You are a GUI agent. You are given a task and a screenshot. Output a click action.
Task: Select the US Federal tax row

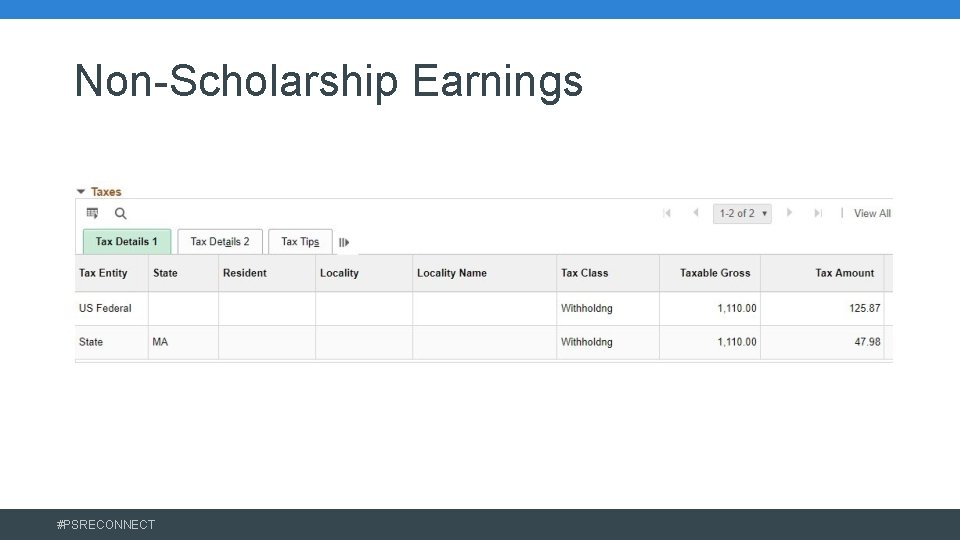[105, 308]
